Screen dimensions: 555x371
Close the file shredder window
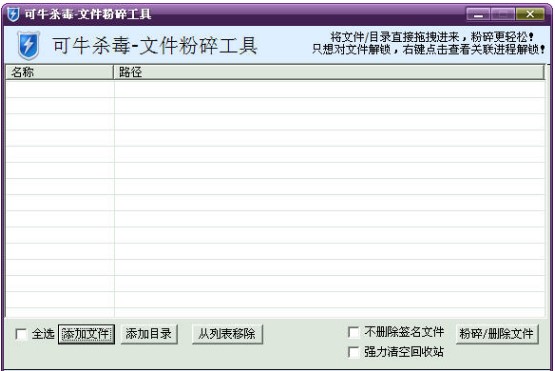pos(530,15)
